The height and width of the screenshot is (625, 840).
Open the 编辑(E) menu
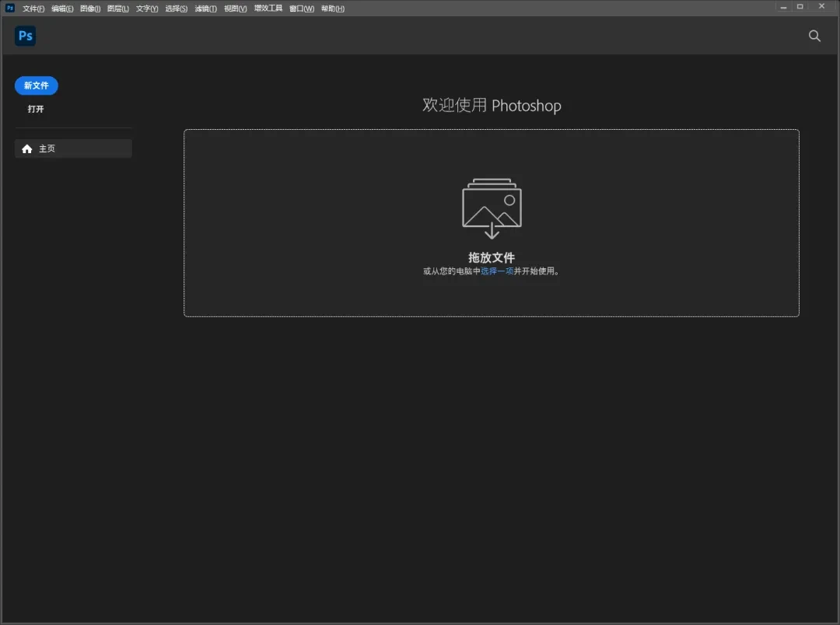coord(62,9)
